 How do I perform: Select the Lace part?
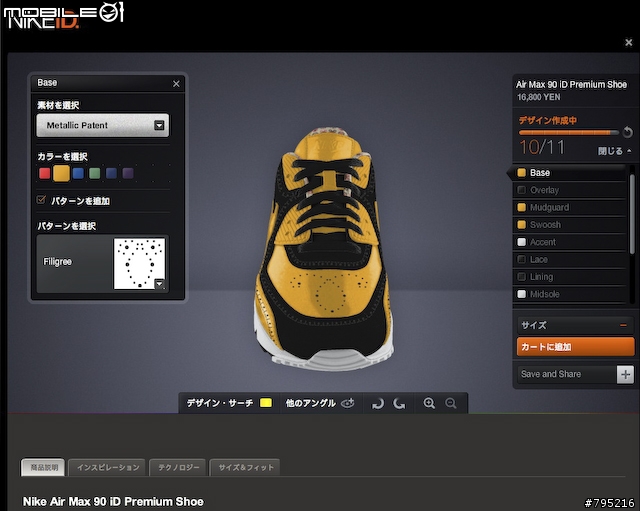point(568,260)
